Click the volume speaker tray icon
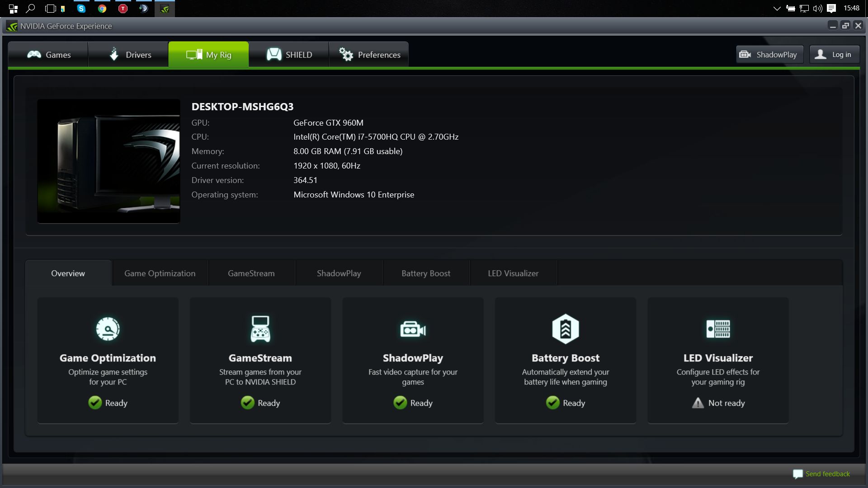Image resolution: width=868 pixels, height=488 pixels. point(817,9)
